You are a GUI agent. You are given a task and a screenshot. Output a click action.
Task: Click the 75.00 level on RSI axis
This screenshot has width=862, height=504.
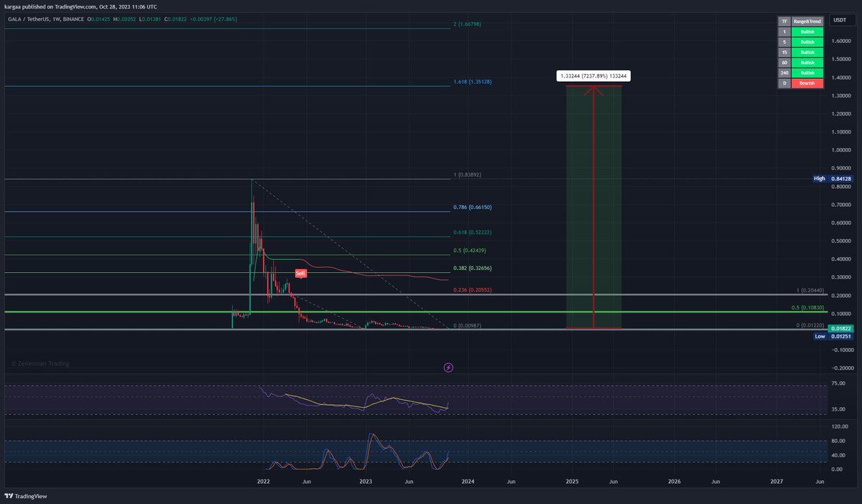click(838, 383)
